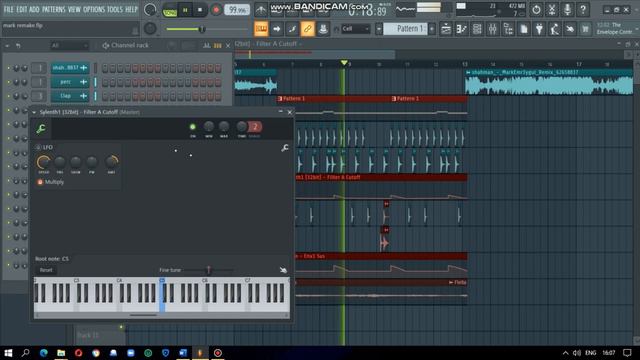Toggle typing keyboard to piano icon

click(x=261, y=29)
